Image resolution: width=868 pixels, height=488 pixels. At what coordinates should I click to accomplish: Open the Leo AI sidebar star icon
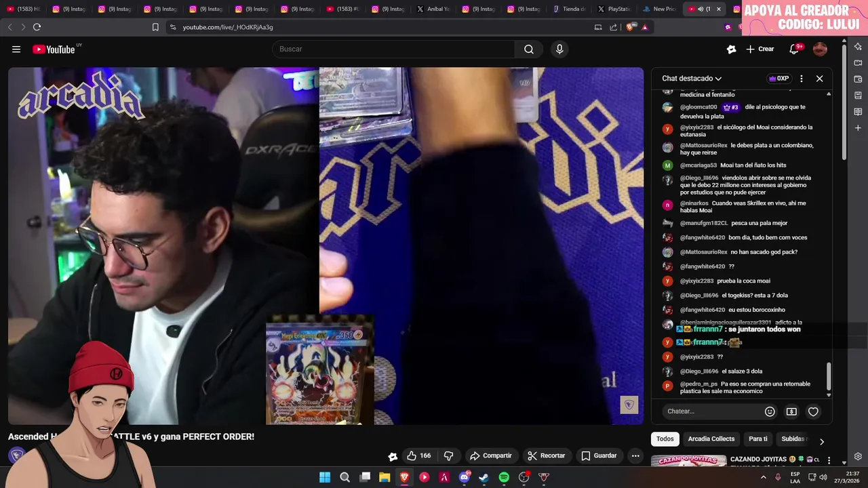pos(858,47)
